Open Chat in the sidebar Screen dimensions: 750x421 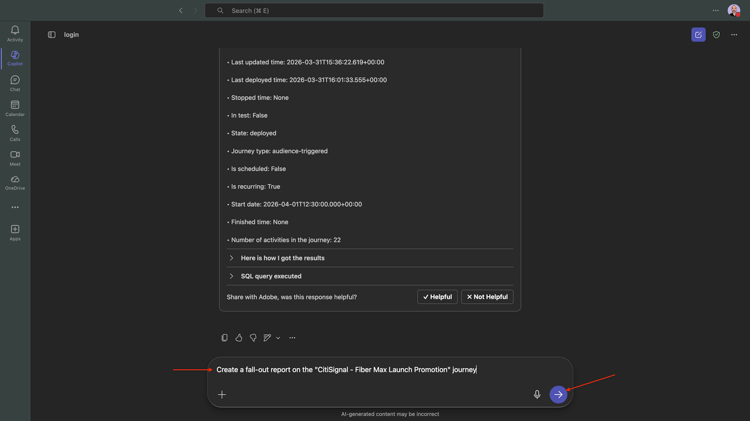(x=15, y=83)
